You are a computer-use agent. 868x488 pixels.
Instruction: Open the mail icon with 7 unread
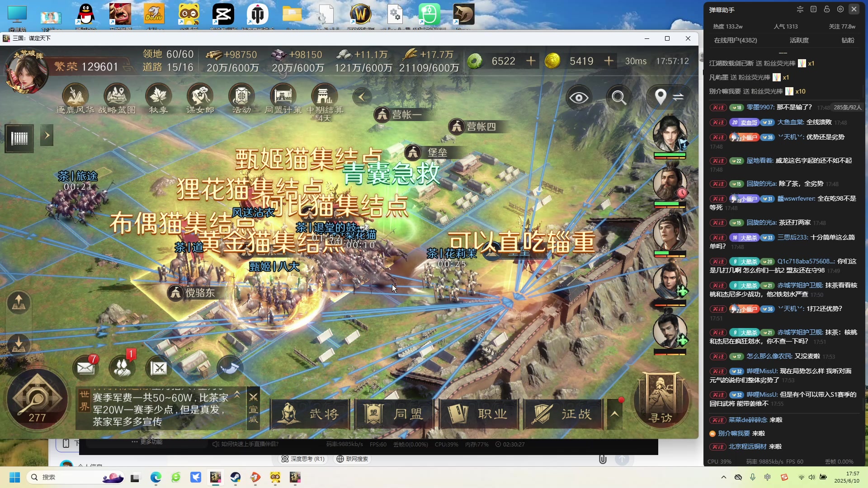pyautogui.click(x=85, y=367)
